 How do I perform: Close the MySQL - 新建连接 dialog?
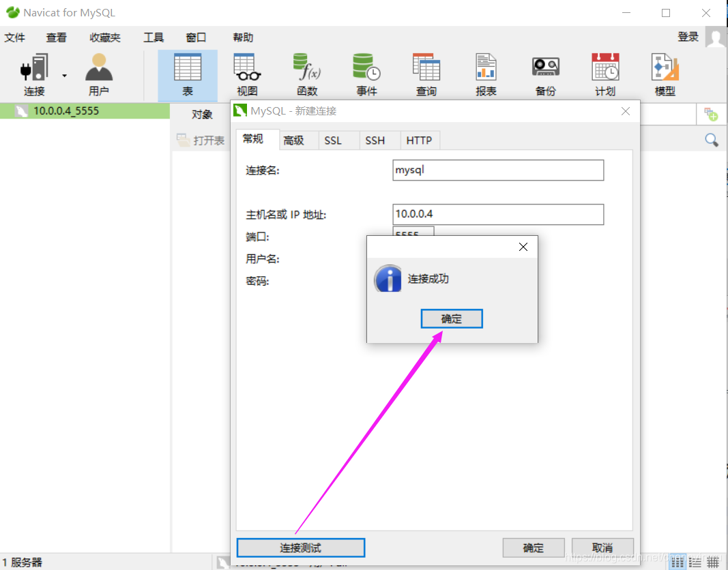626,111
